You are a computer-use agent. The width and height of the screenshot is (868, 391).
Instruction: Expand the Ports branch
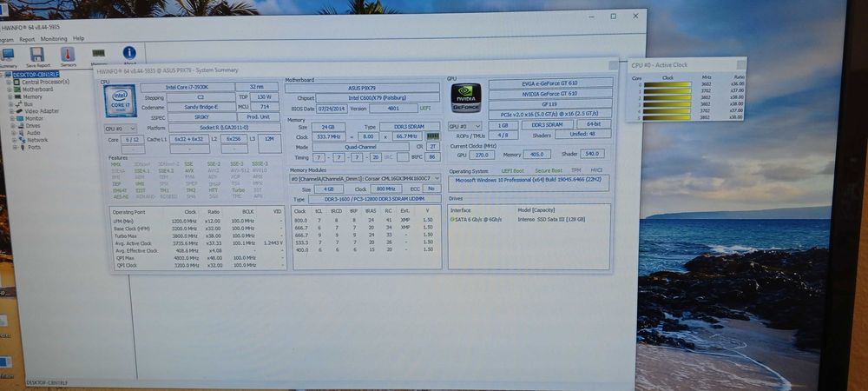click(15, 148)
